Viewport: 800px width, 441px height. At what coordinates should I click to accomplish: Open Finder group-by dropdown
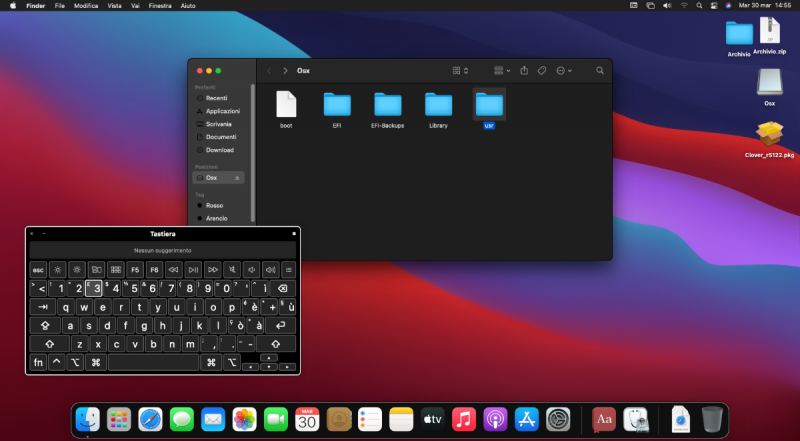(x=502, y=70)
